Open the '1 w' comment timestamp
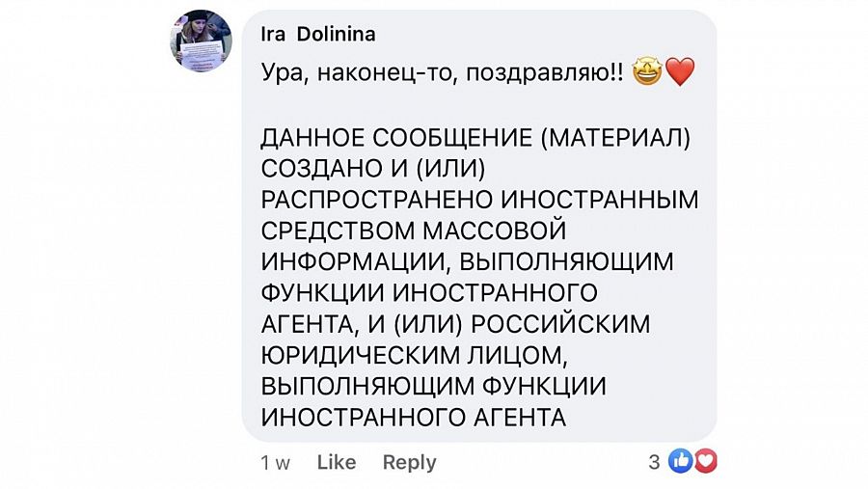The height and width of the screenshot is (489, 868). point(275,463)
